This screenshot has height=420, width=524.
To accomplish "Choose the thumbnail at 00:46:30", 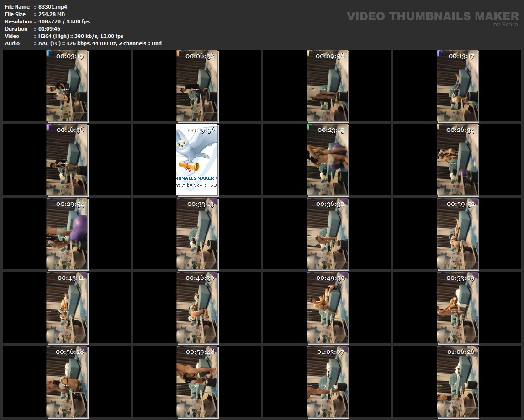I will pyautogui.click(x=197, y=308).
